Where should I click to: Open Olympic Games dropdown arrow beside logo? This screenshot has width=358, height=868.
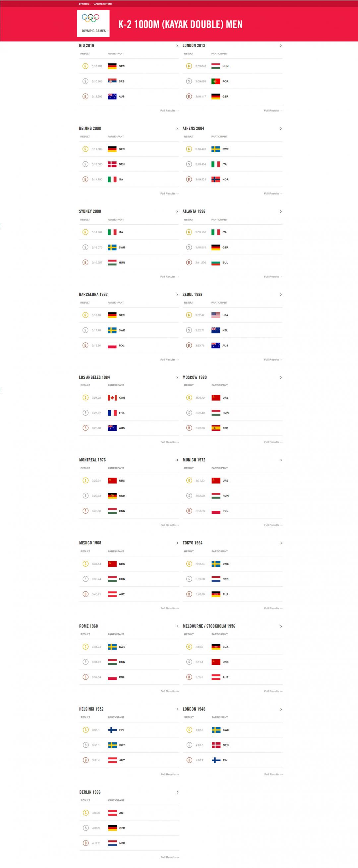[x=108, y=31]
